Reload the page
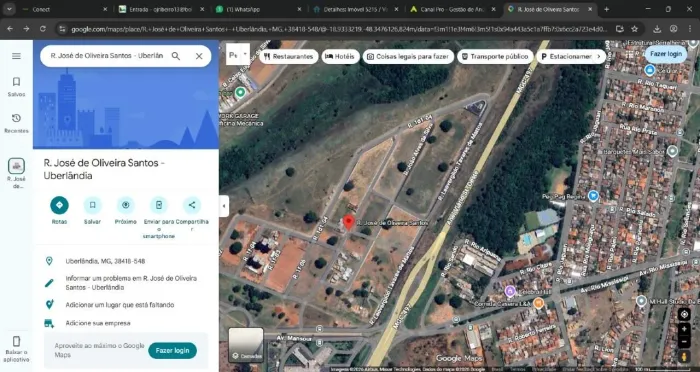This screenshot has height=372, width=700. (43, 29)
